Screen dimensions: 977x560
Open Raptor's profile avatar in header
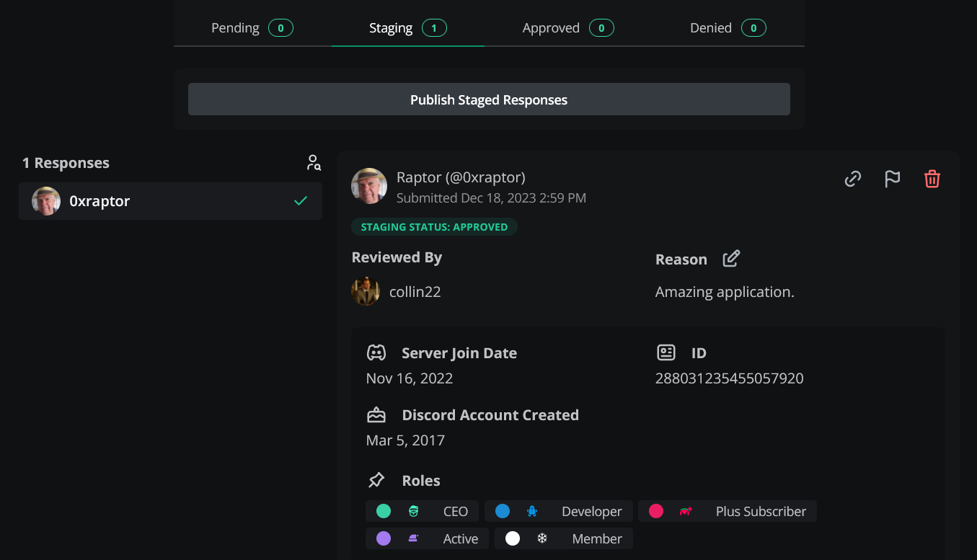coord(369,186)
